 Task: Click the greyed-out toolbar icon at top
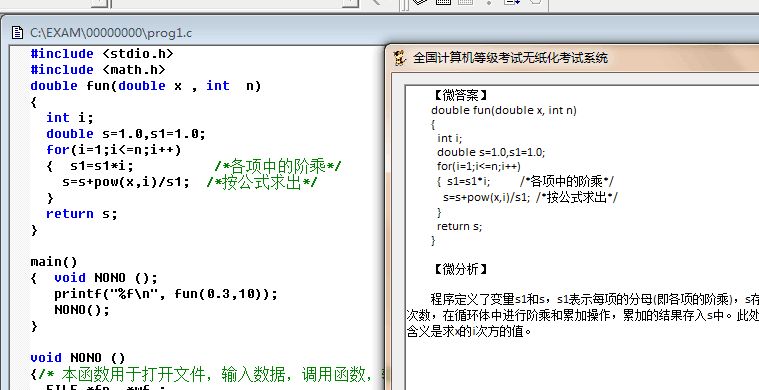pos(466,2)
